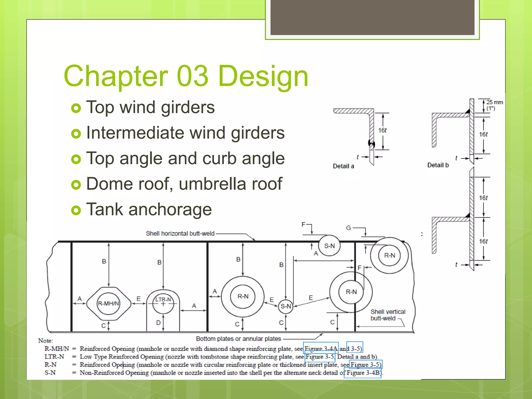
Task: Click the R-MH/N diamond opening symbol
Action: 109,303
